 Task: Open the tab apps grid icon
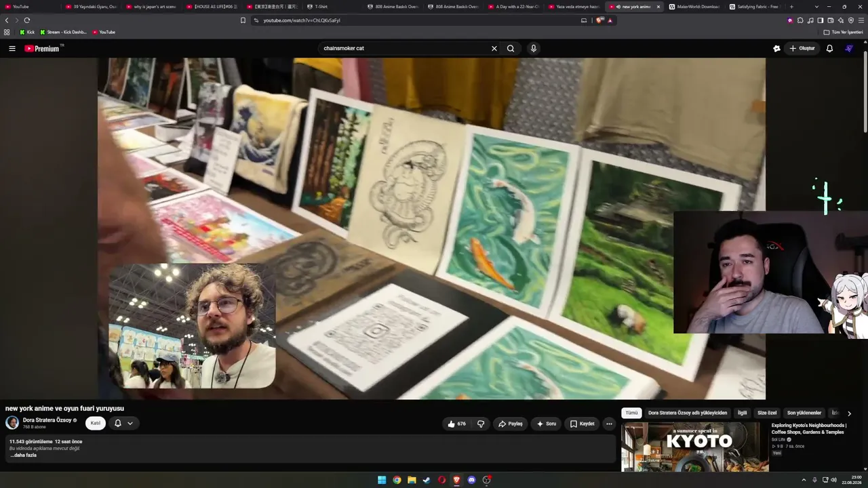(x=7, y=32)
